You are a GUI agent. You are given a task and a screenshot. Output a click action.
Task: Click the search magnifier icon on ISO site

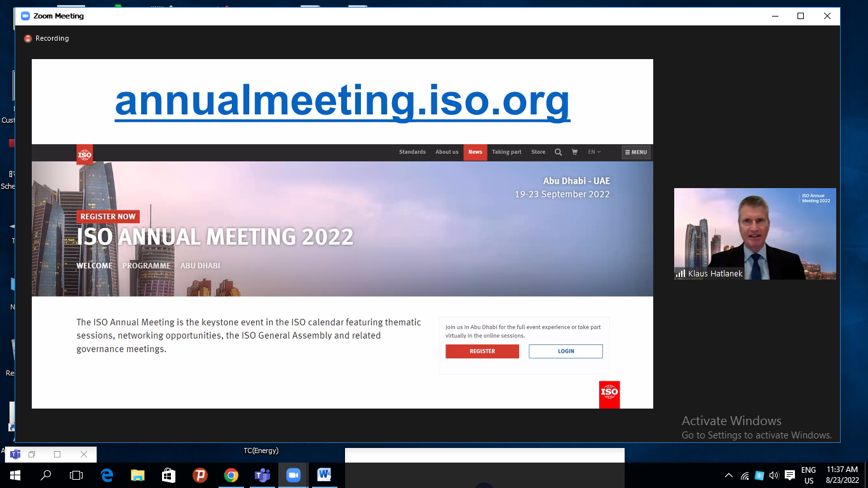click(558, 152)
